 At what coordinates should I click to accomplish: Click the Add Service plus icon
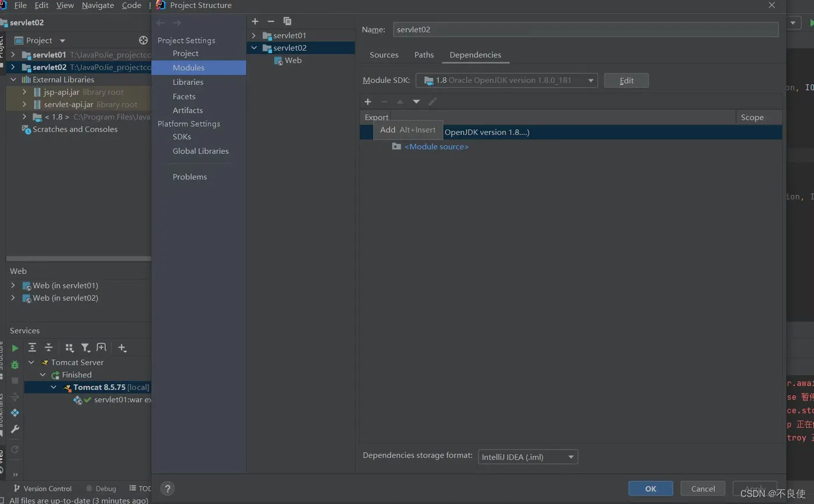pos(122,348)
